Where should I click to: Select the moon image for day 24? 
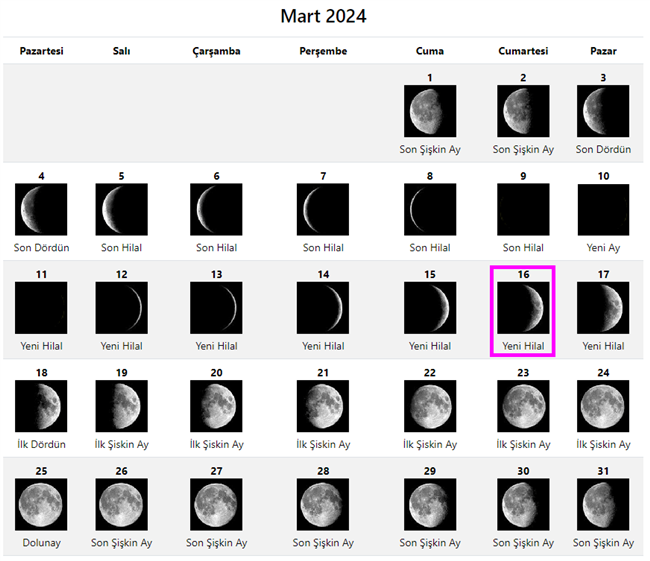pyautogui.click(x=603, y=406)
